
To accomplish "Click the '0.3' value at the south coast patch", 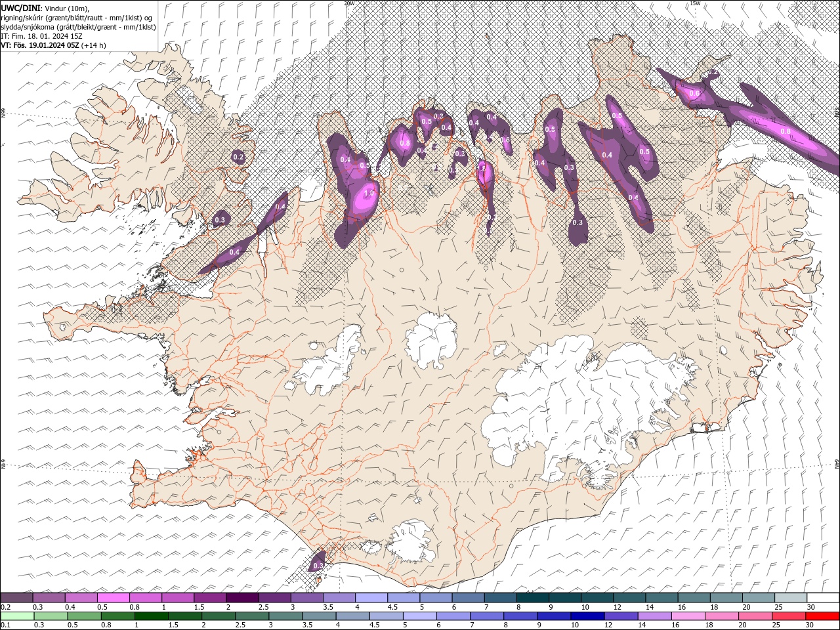I will (x=318, y=566).
